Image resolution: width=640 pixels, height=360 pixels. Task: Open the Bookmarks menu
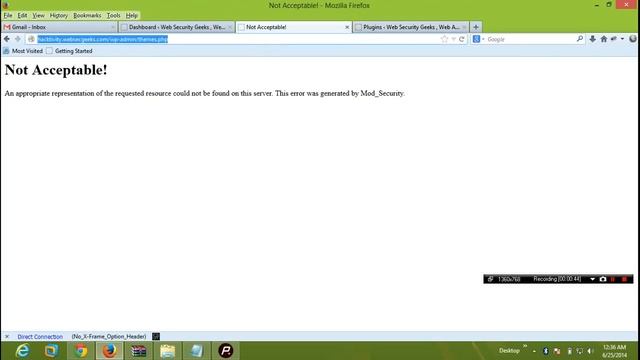pos(87,16)
